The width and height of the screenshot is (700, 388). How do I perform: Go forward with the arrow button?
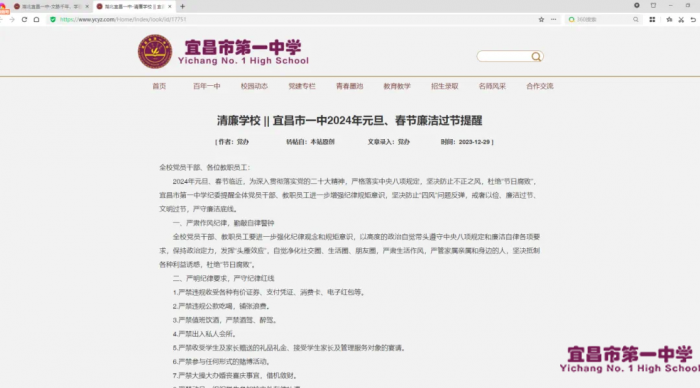coord(12,20)
